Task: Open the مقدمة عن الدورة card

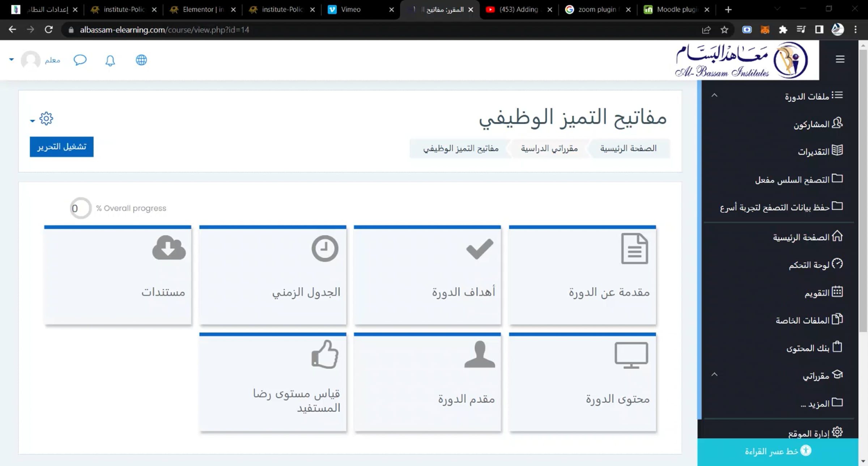Action: coord(582,275)
